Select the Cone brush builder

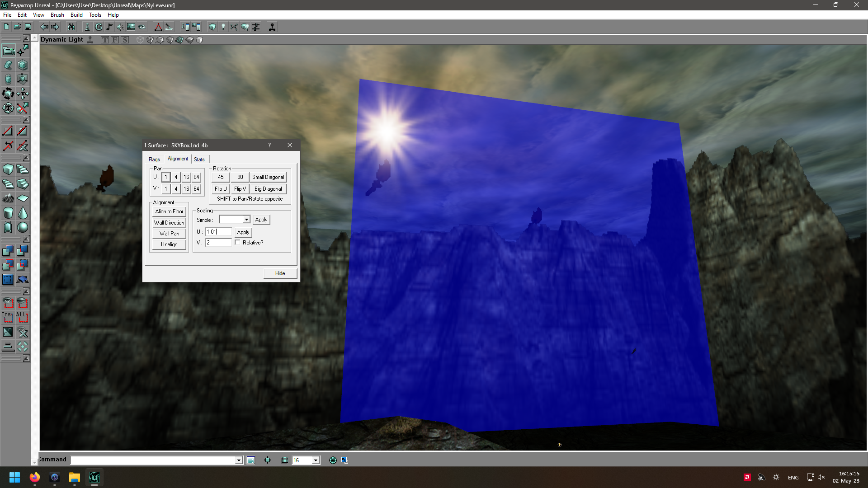(x=23, y=213)
